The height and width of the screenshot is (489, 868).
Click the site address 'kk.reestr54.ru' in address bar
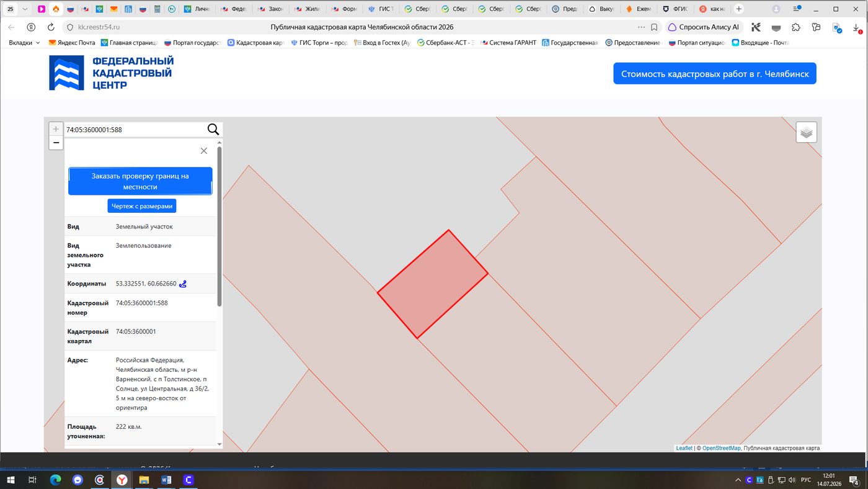coord(99,27)
